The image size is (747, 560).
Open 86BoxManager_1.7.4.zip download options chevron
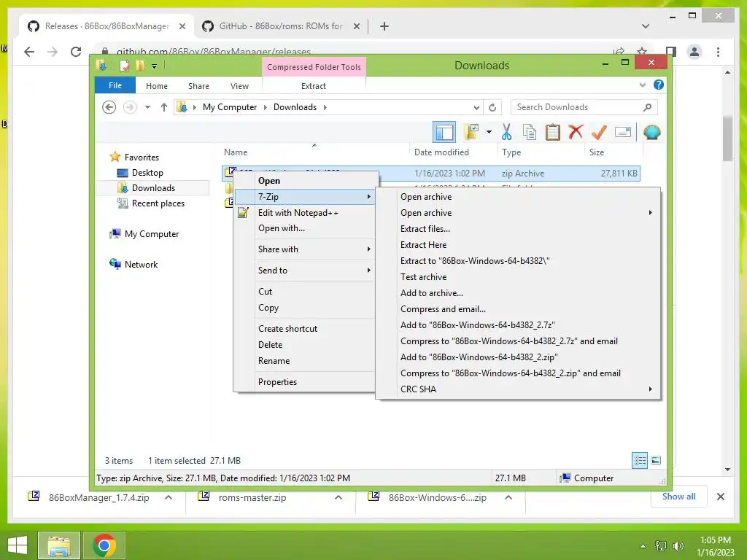169,497
